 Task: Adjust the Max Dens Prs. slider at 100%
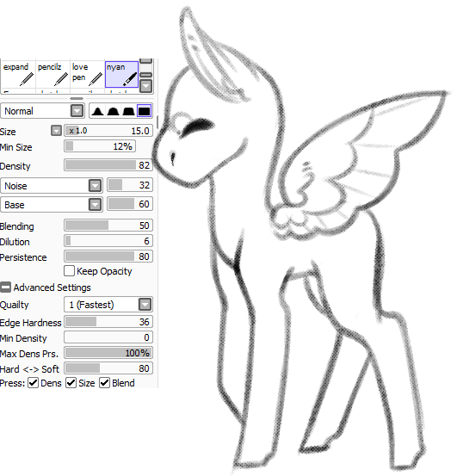[108, 353]
